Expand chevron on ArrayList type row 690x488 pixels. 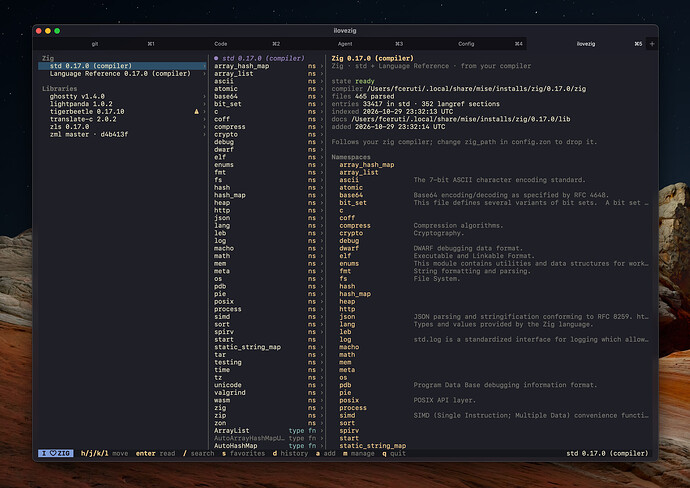pyautogui.click(x=322, y=430)
